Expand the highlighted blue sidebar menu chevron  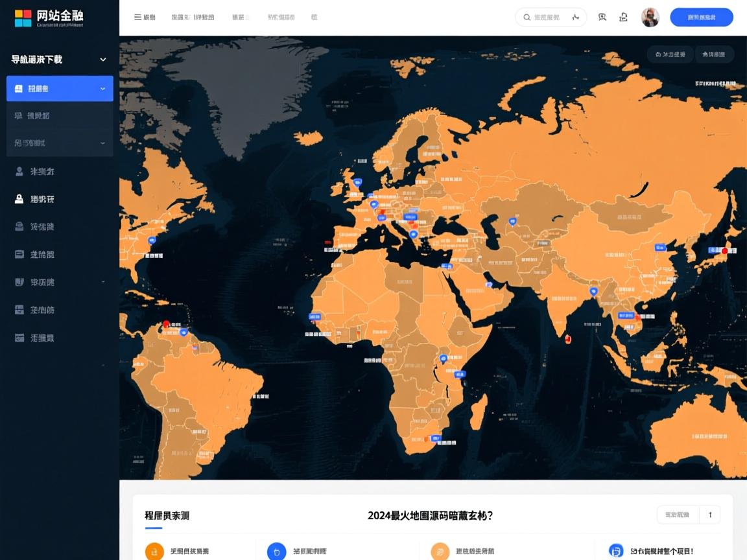coord(104,89)
